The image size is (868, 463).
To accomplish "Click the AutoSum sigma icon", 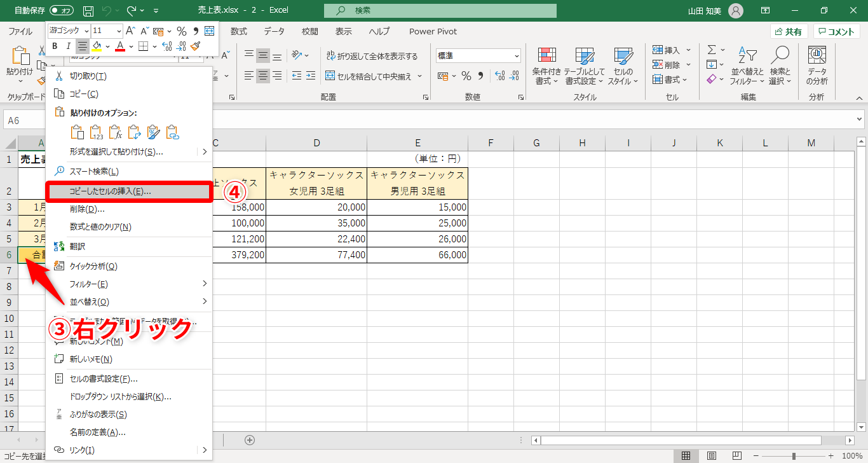I will [712, 50].
